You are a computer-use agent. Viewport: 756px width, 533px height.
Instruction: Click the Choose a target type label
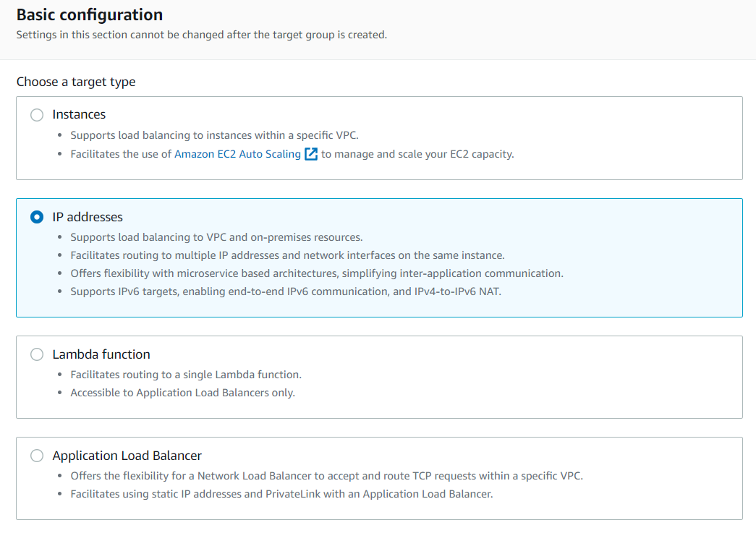[x=75, y=82]
